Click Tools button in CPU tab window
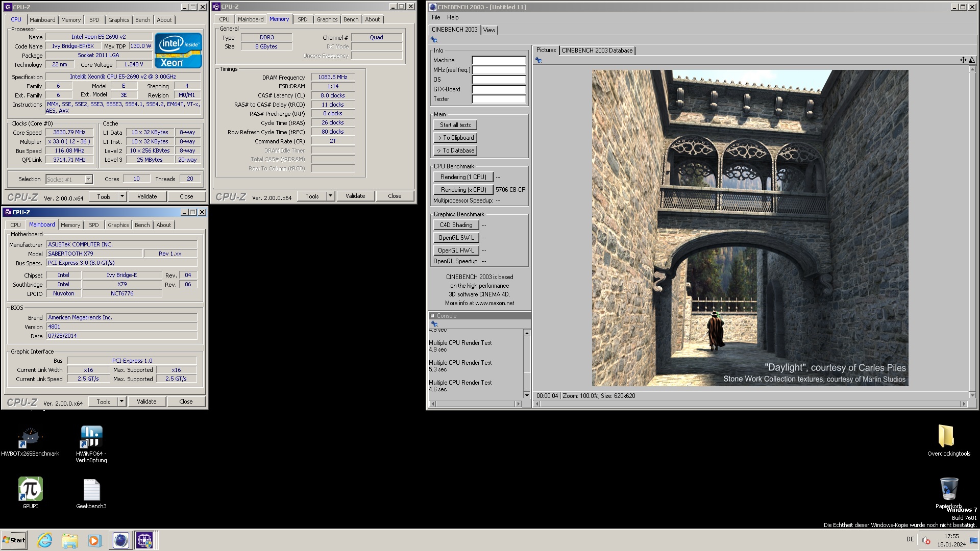Image resolution: width=980 pixels, height=551 pixels. 104,196
